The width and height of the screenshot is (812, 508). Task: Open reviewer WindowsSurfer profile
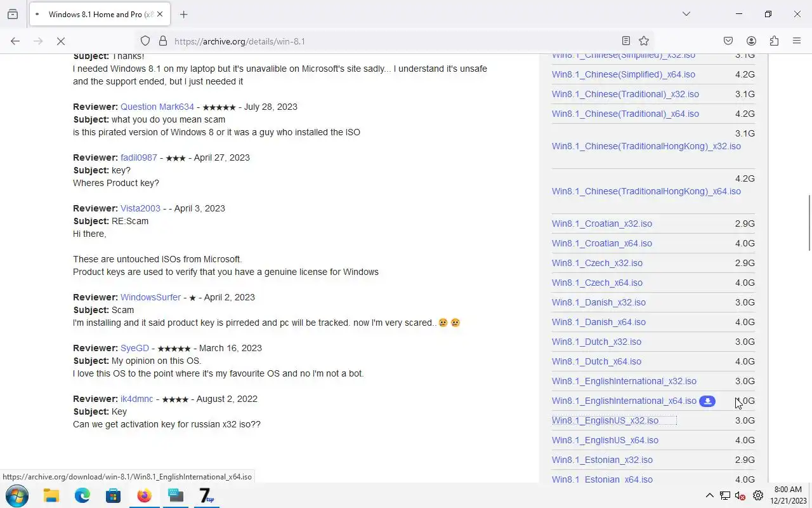(x=150, y=297)
